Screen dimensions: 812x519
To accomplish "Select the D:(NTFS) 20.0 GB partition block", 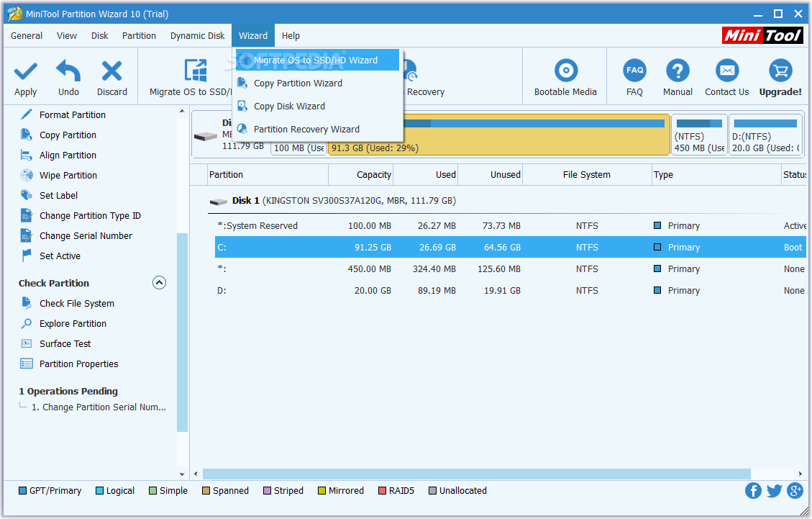I will (766, 135).
